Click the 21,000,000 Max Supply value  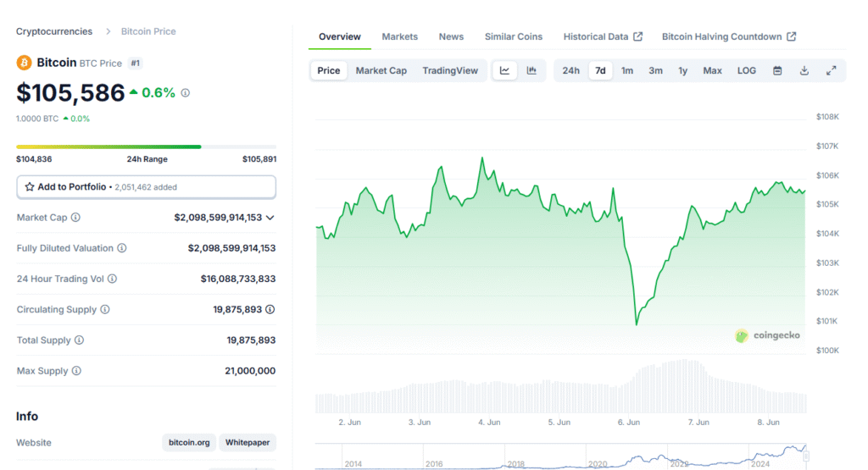[250, 371]
